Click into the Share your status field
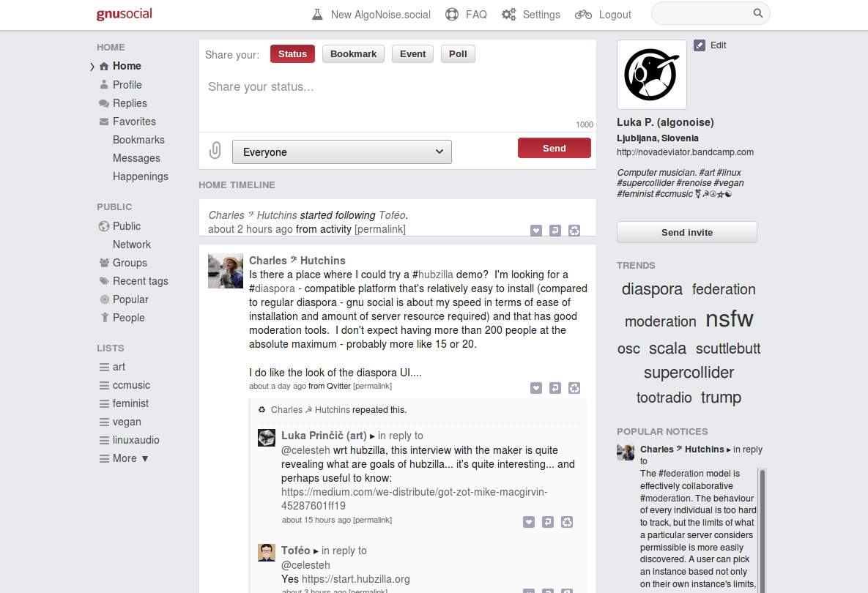This screenshot has height=593, width=868. coord(398,97)
